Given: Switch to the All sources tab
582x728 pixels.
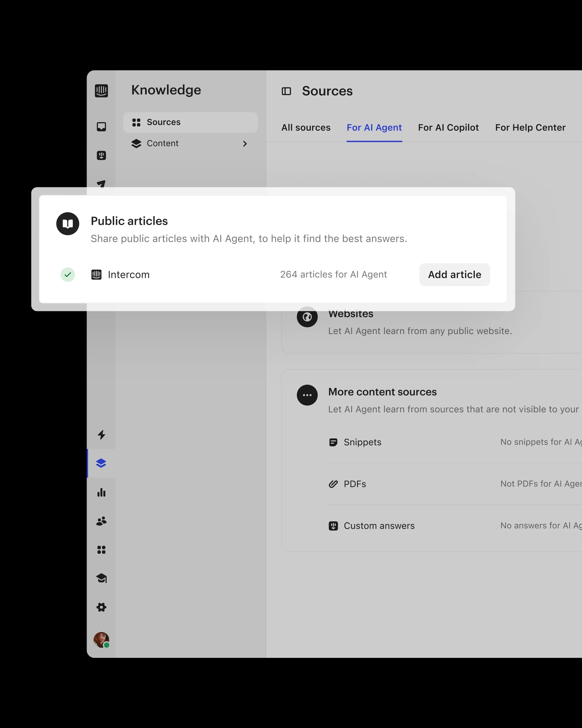Looking at the screenshot, I should coord(306,128).
